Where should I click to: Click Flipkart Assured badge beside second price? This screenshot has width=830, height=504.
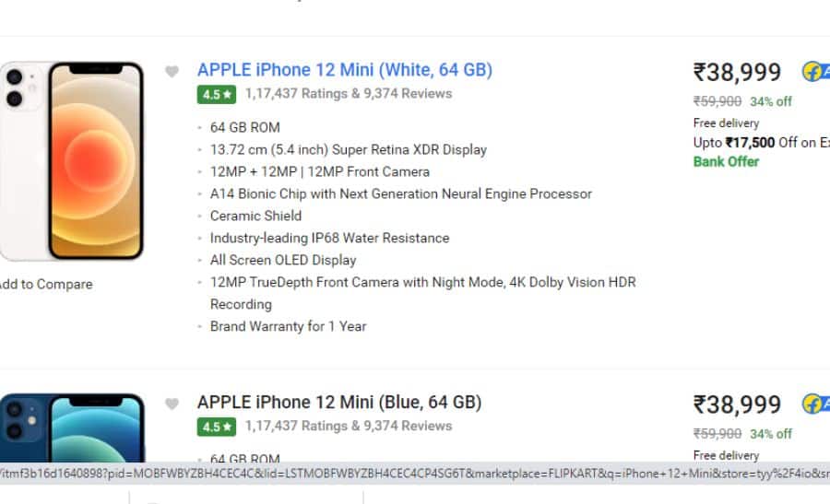click(x=816, y=404)
